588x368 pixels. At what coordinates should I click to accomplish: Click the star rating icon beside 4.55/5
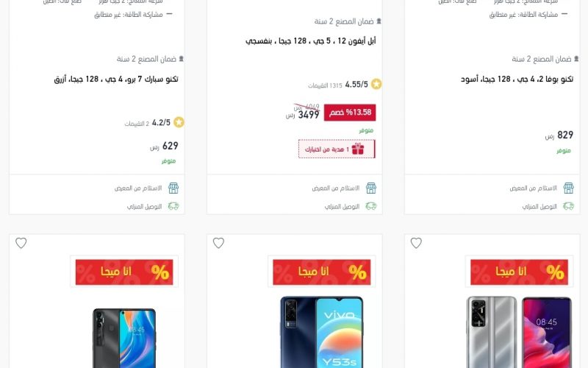(x=376, y=84)
